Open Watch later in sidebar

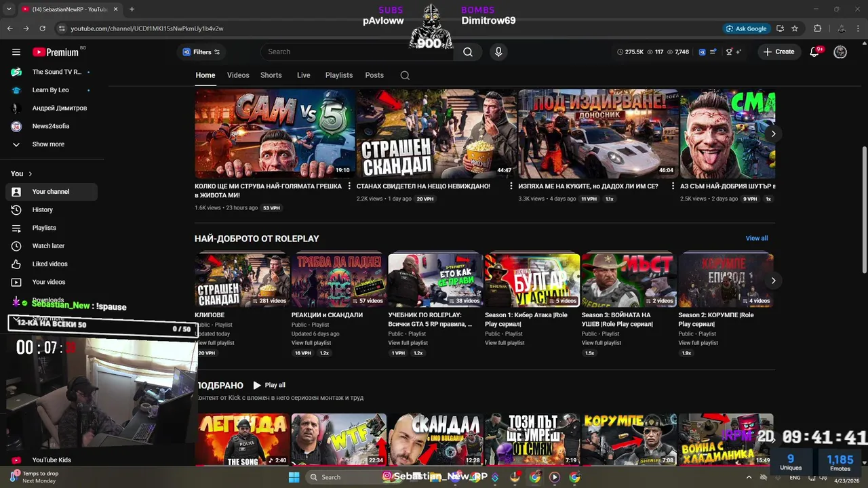pos(48,246)
